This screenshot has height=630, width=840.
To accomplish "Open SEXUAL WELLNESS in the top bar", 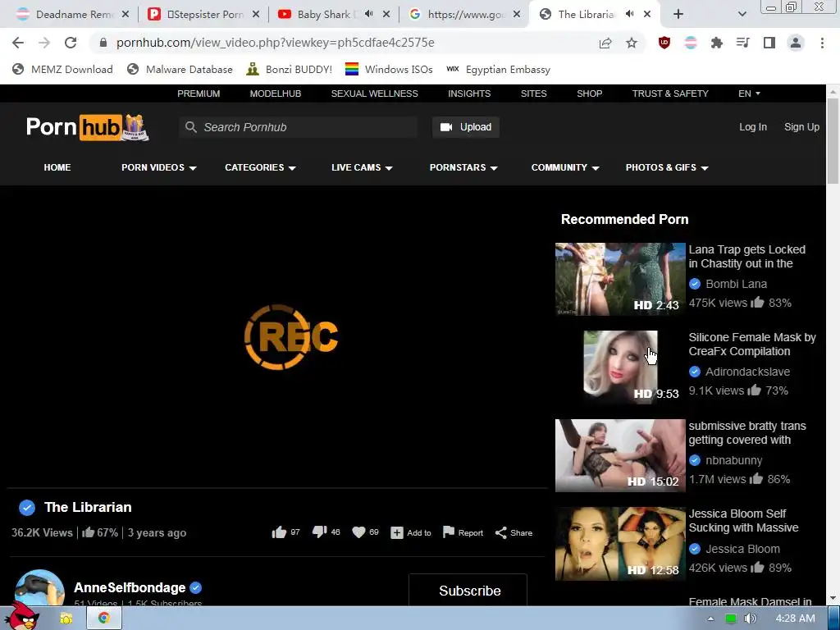I will pos(374,94).
